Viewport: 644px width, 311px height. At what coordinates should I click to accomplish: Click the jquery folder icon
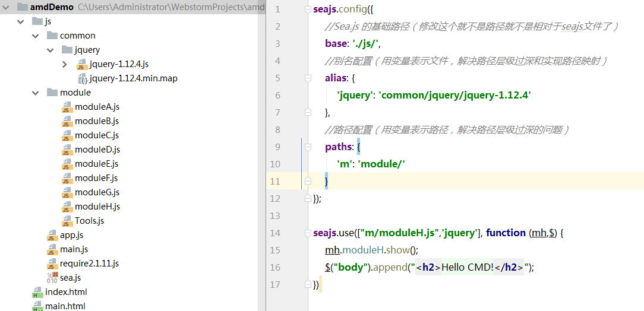point(67,50)
